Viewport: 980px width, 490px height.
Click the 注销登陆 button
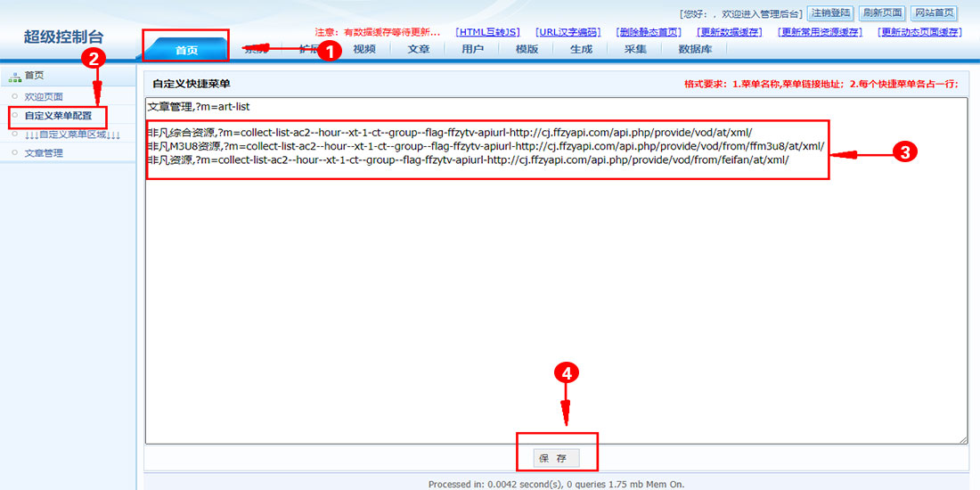[830, 13]
